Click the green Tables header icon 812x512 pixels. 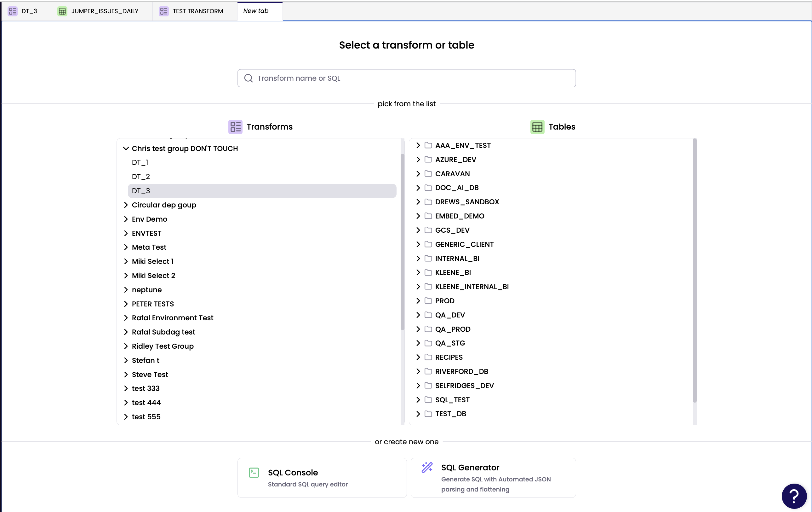click(x=537, y=127)
